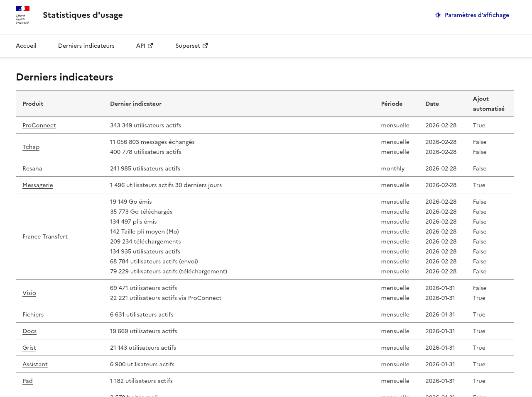Screen dimensions: 532x397
Task: Open the Grist link
Action: [29, 348]
